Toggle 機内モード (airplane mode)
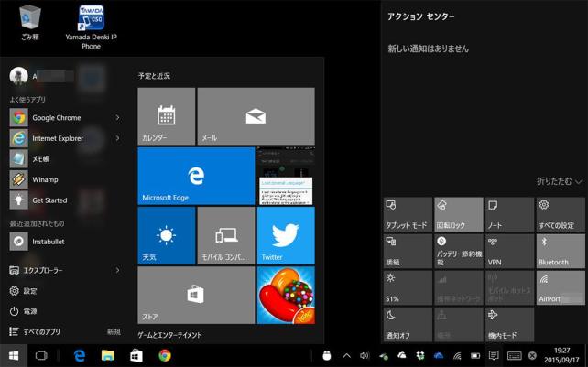Image resolution: width=588 pixels, height=367 pixels. (x=509, y=325)
